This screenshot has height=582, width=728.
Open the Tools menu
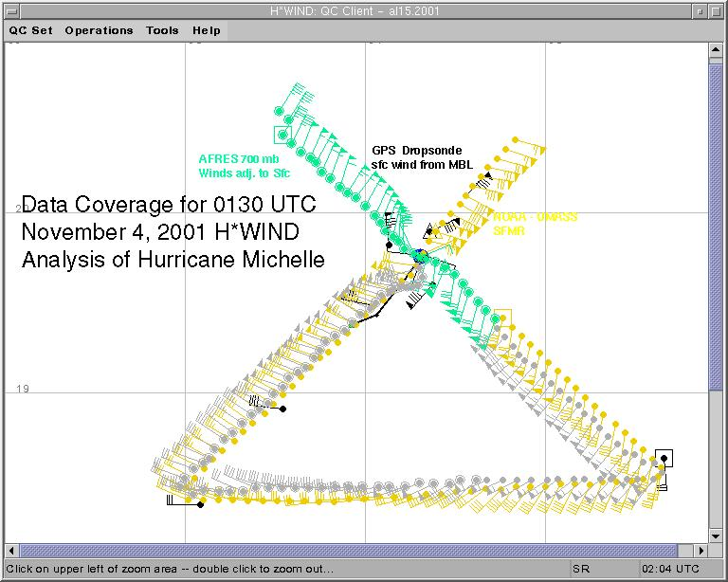pyautogui.click(x=162, y=30)
